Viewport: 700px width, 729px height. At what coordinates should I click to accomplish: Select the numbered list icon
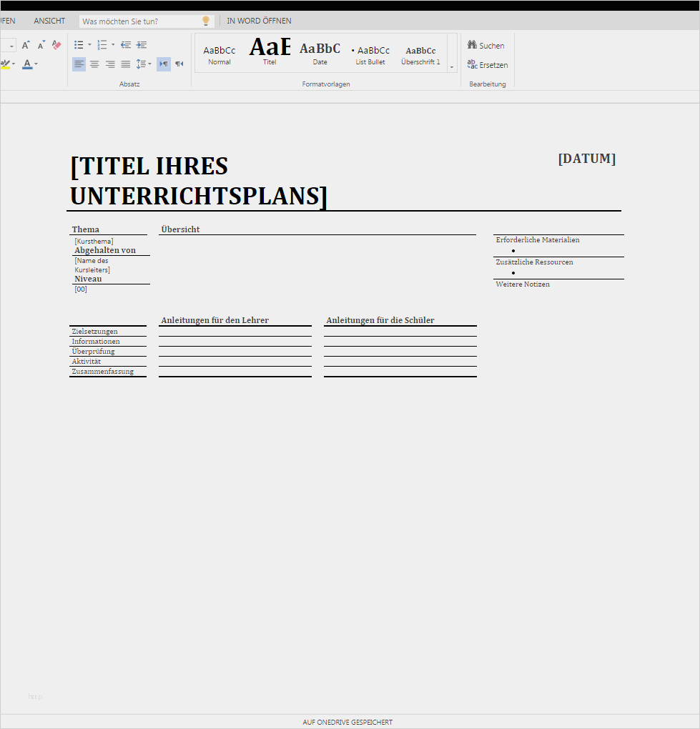pyautogui.click(x=101, y=44)
